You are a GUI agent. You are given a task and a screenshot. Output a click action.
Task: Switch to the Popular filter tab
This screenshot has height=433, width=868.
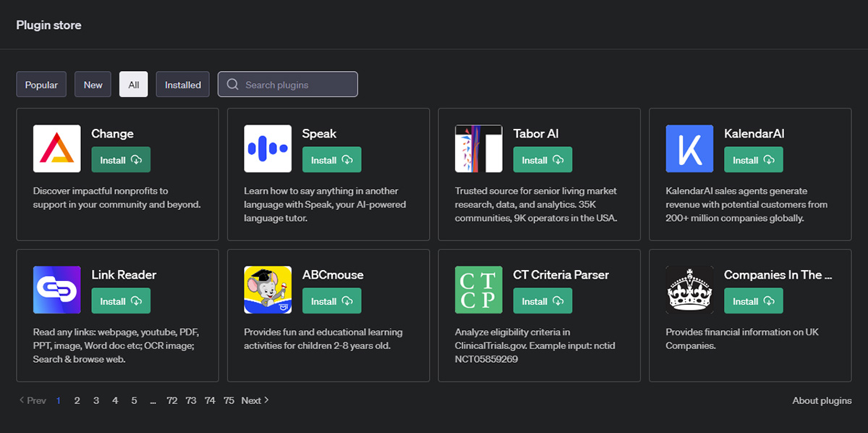(x=41, y=85)
